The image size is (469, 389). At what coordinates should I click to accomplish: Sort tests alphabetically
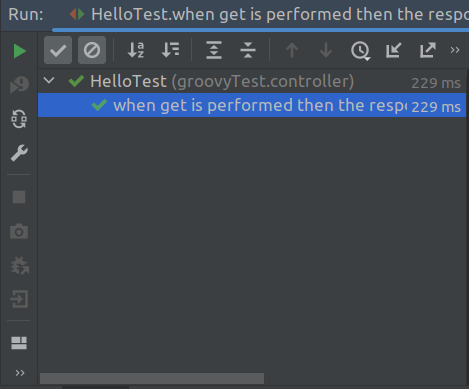click(x=136, y=50)
